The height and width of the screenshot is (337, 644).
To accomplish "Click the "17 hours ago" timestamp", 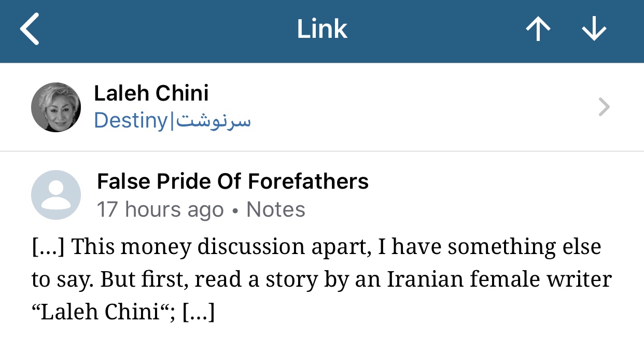I will click(x=160, y=210).
